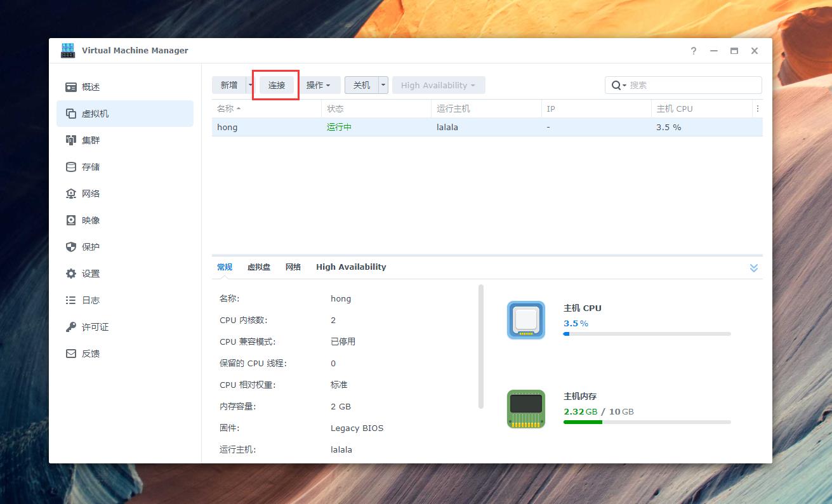
Task: Click the 搜索 search input field
Action: (x=685, y=84)
